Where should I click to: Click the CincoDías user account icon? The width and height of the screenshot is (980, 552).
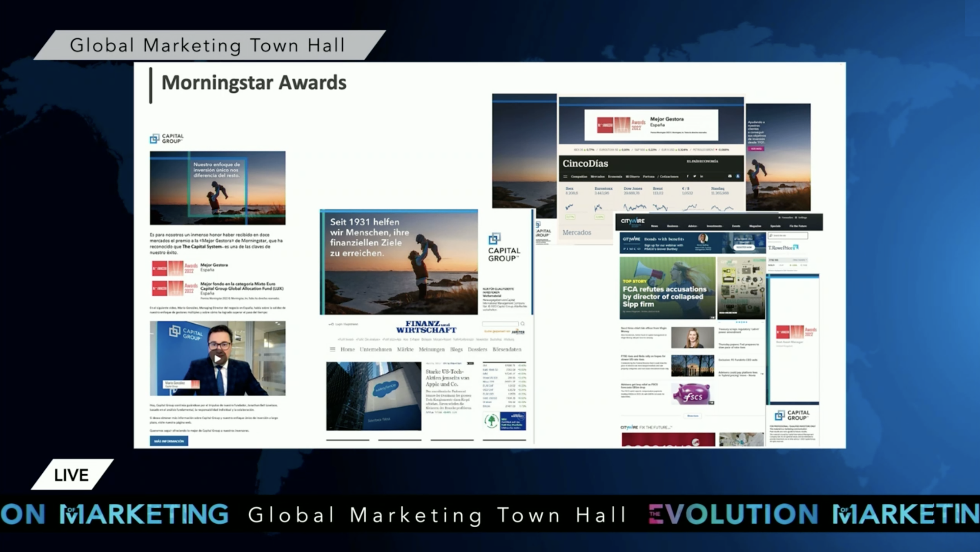737,177
